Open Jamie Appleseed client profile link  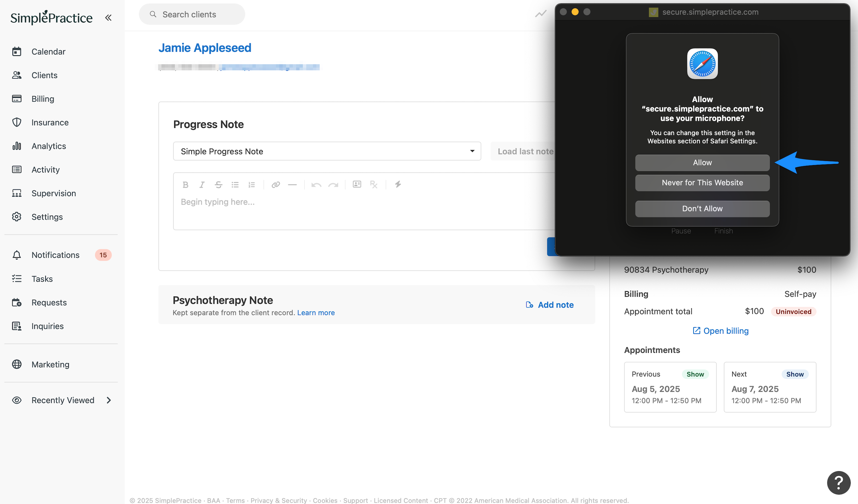click(x=205, y=48)
